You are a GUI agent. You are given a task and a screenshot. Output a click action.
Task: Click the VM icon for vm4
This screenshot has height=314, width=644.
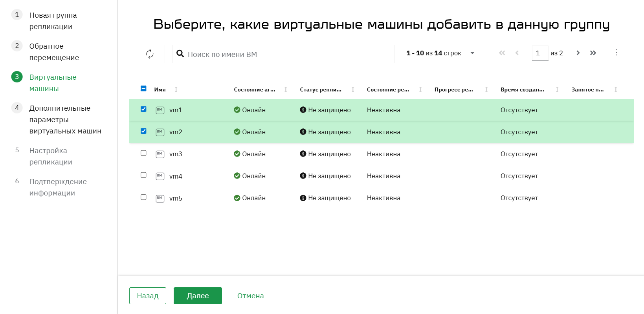tap(160, 176)
